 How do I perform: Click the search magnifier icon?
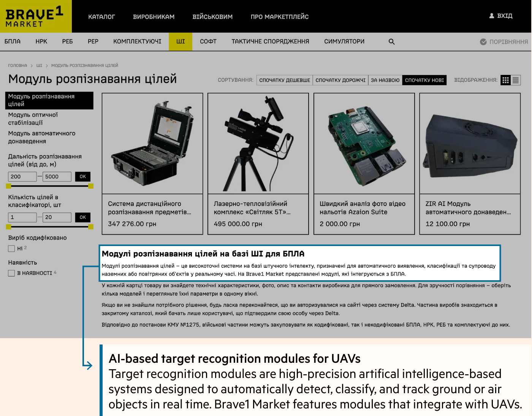tap(391, 42)
